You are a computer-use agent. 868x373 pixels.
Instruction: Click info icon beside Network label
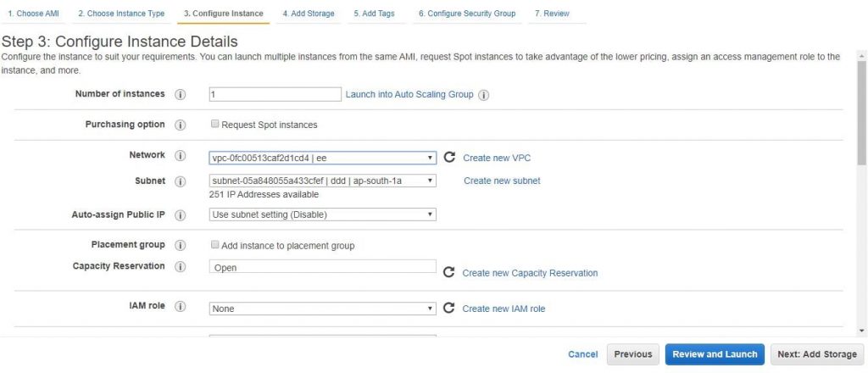pos(180,155)
